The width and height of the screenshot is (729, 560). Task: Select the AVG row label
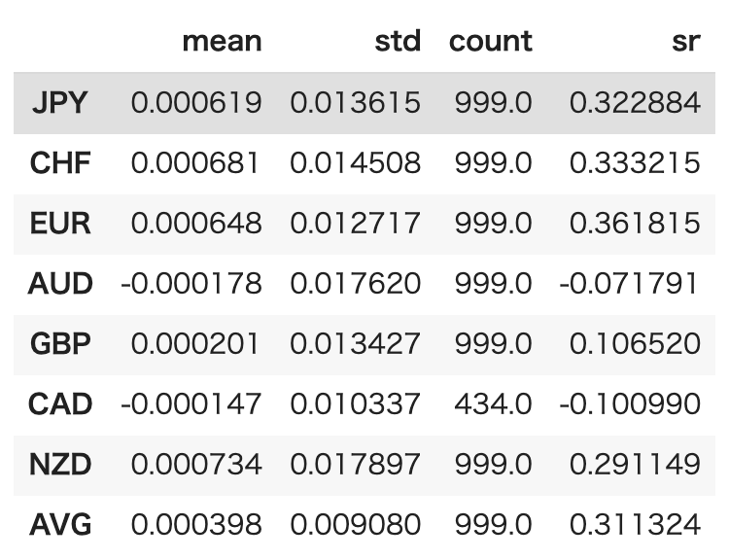60,525
